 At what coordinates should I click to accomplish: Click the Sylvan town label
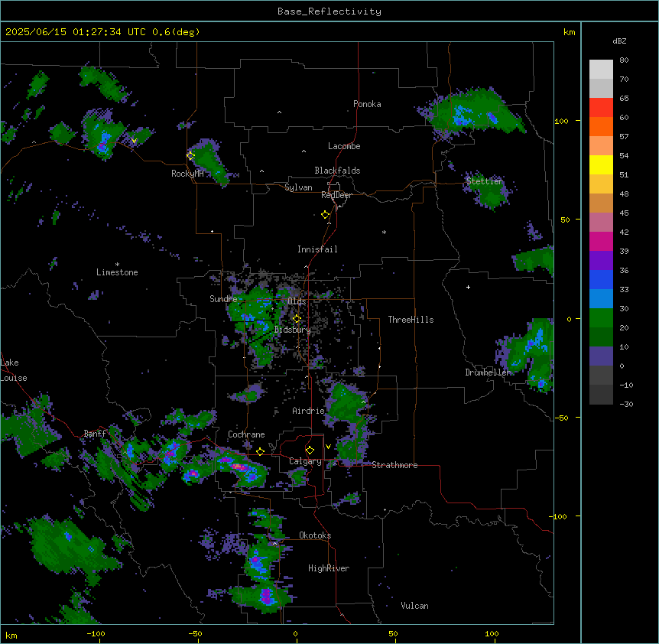click(298, 187)
